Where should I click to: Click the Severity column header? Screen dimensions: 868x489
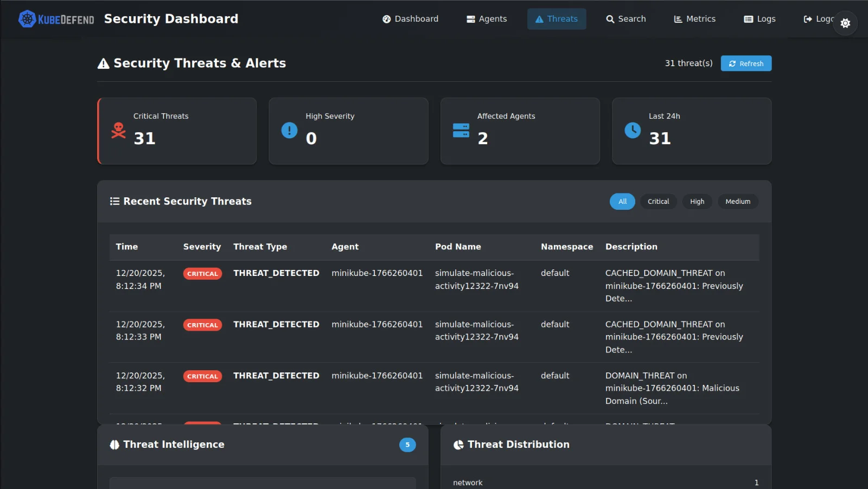[x=202, y=247]
